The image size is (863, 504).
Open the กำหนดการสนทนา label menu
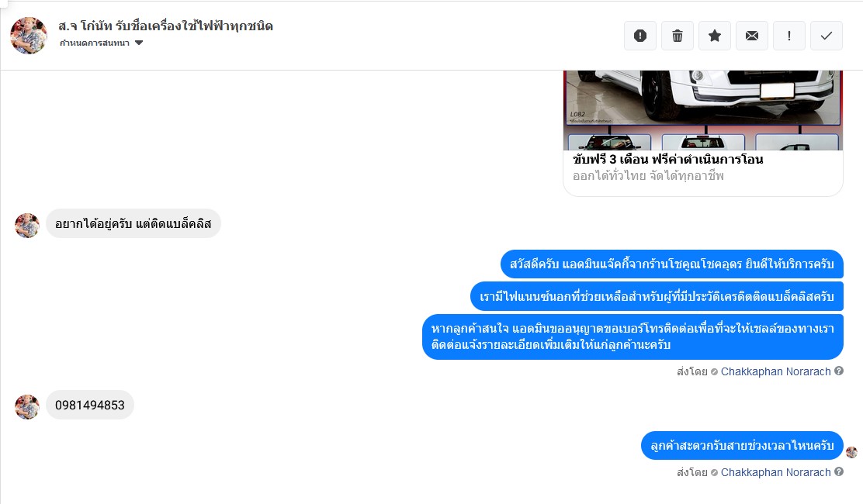pyautogui.click(x=95, y=43)
